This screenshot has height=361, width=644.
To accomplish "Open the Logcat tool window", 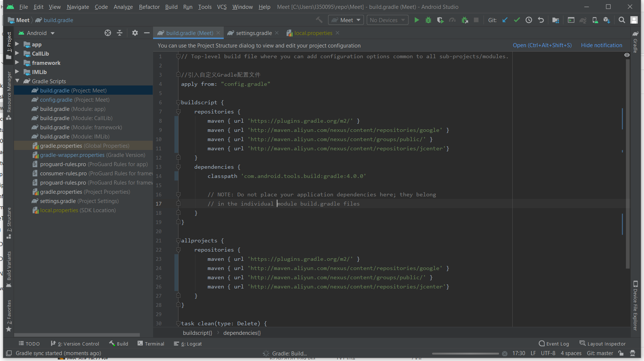I will pos(188,344).
